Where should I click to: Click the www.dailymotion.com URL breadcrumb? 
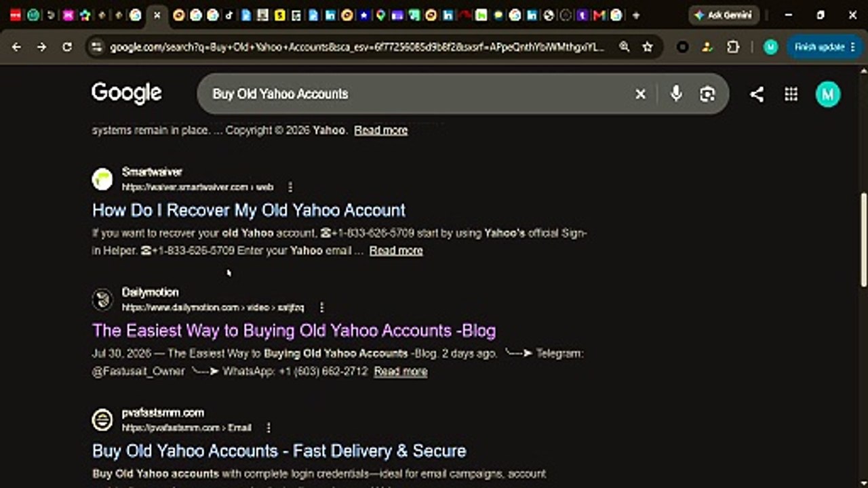(x=213, y=308)
